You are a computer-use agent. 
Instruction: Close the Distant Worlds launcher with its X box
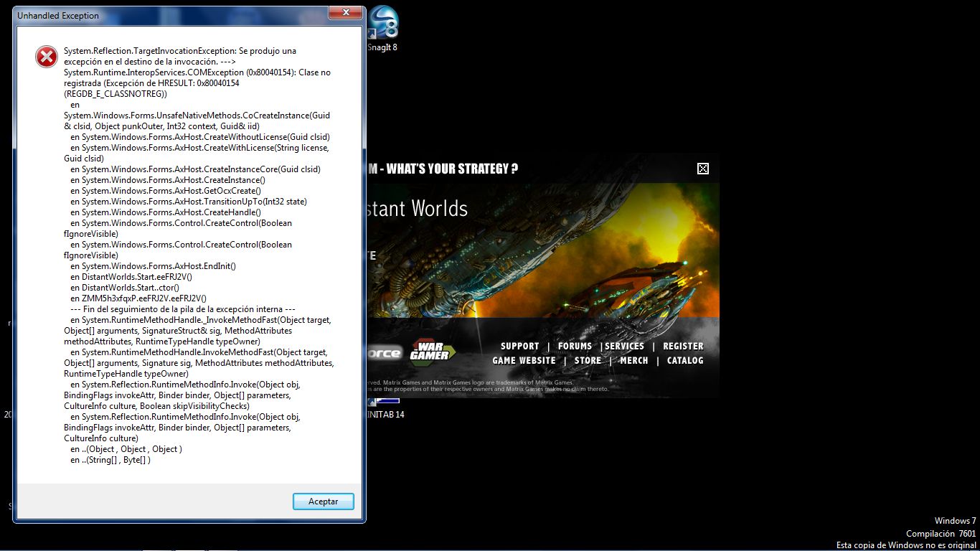(703, 169)
